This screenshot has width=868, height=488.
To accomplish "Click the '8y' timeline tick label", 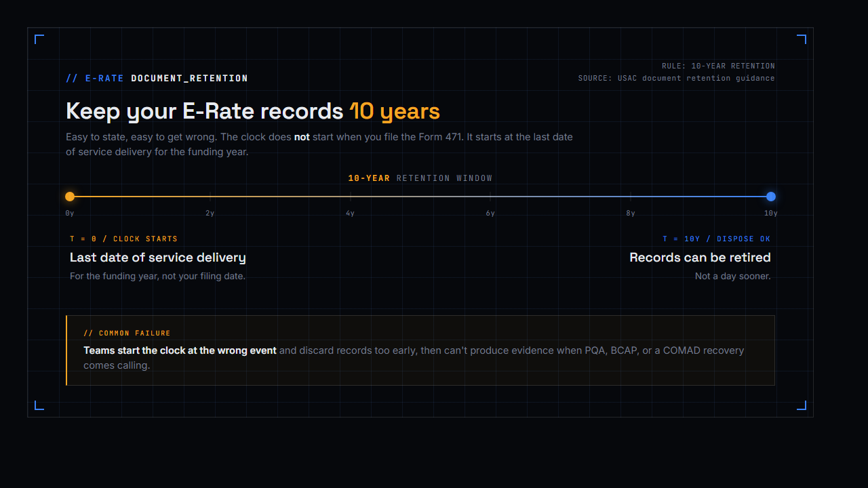I will [631, 213].
